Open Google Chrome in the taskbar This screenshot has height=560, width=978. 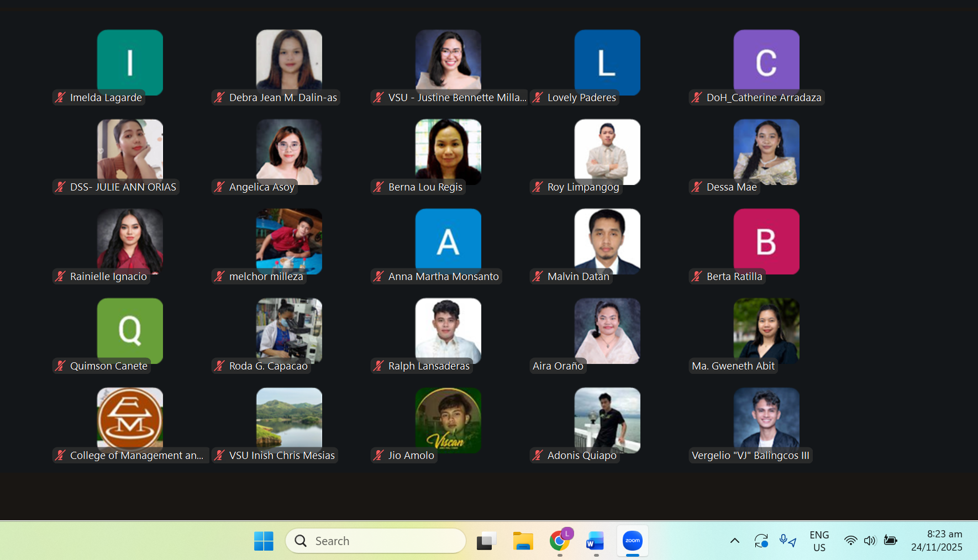coord(560,541)
